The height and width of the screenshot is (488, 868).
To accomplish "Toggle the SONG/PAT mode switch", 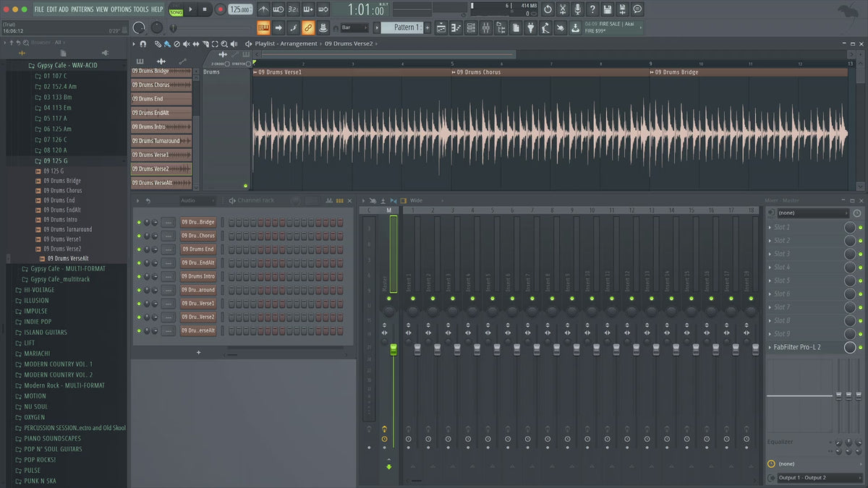I will coord(176,9).
